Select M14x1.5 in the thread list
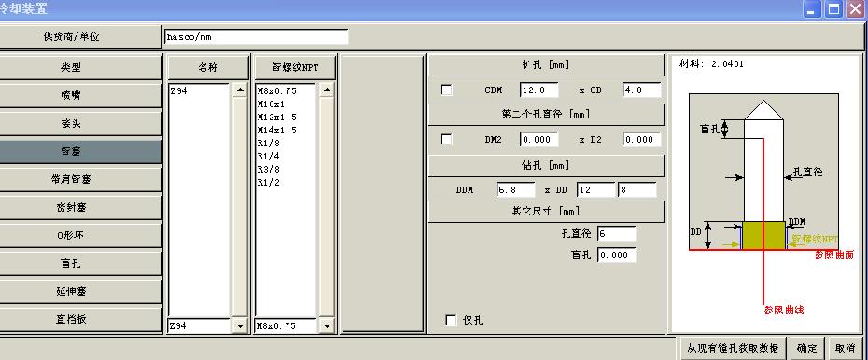Image resolution: width=868 pixels, height=360 pixels. [x=277, y=131]
